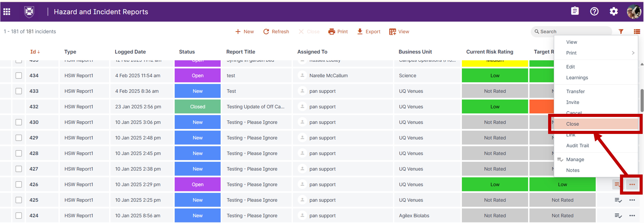The image size is (644, 223).
Task: Open the user profile avatar
Action: [x=634, y=12]
